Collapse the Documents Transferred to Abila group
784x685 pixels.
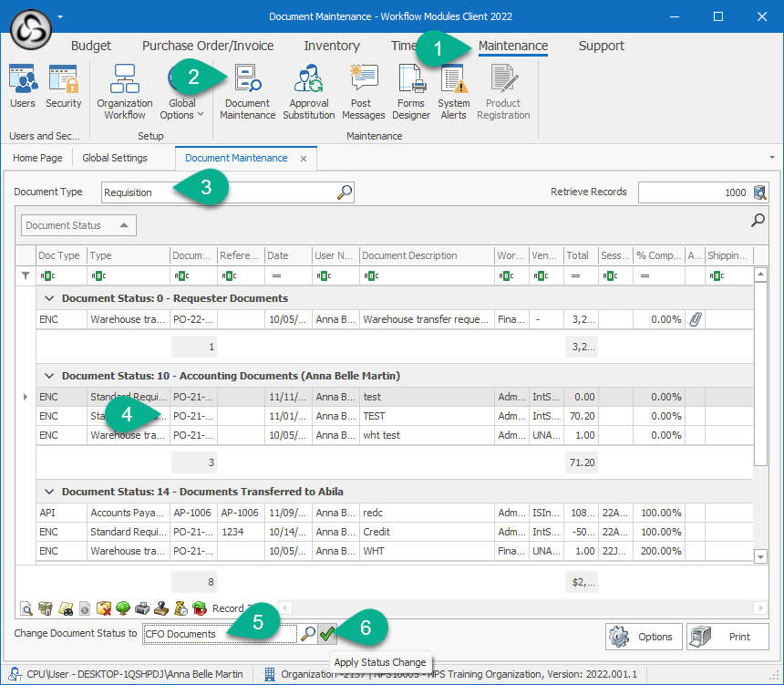click(49, 492)
